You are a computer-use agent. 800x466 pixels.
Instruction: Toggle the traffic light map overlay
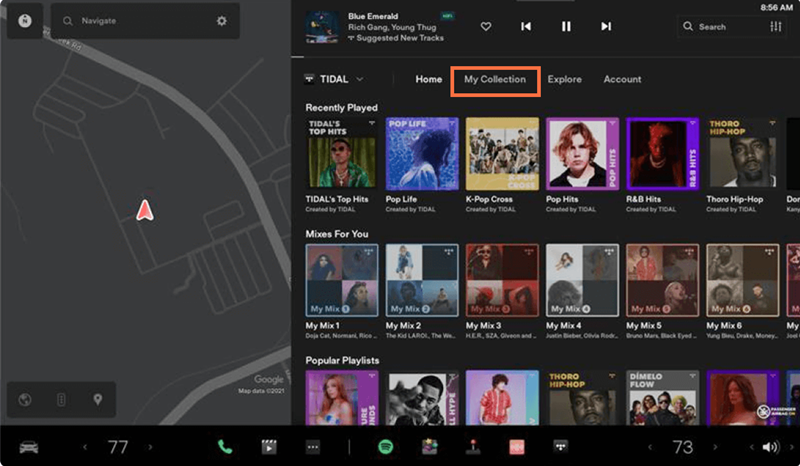(x=61, y=400)
